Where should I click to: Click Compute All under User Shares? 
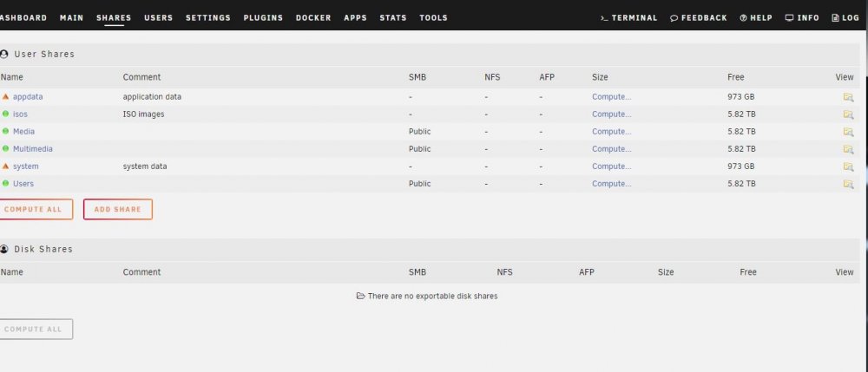(36, 210)
